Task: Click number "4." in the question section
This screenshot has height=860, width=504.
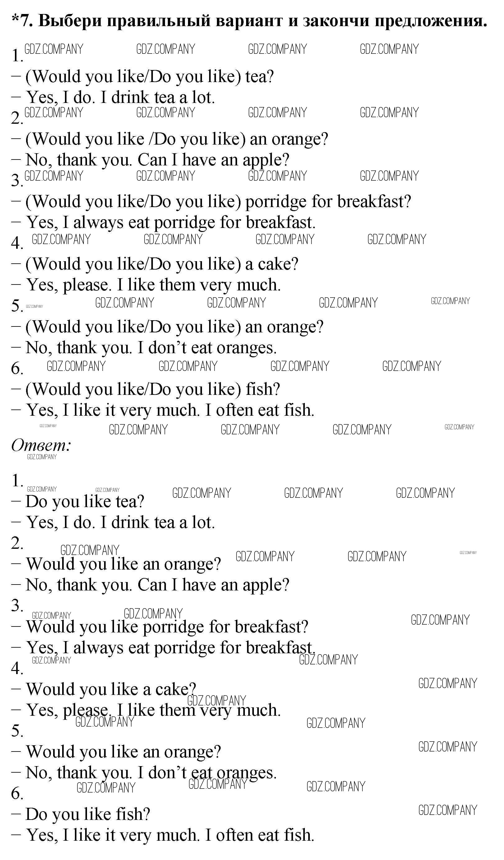Action: [x=17, y=243]
